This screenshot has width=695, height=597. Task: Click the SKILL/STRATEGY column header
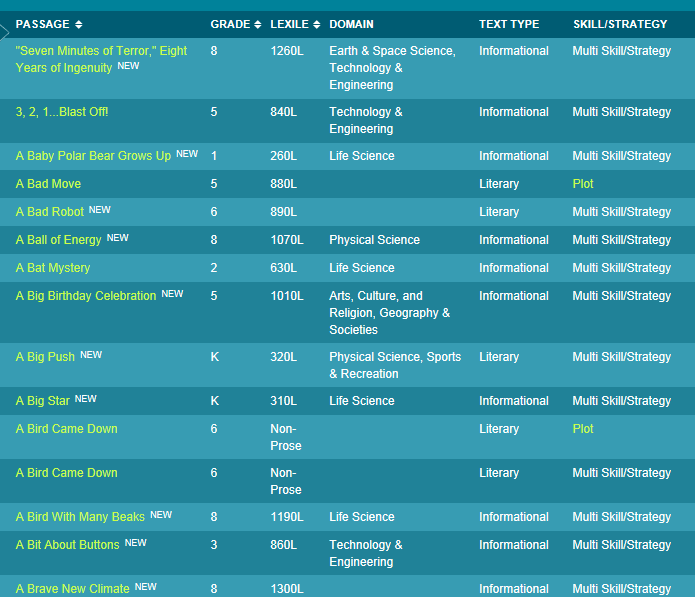coord(620,24)
